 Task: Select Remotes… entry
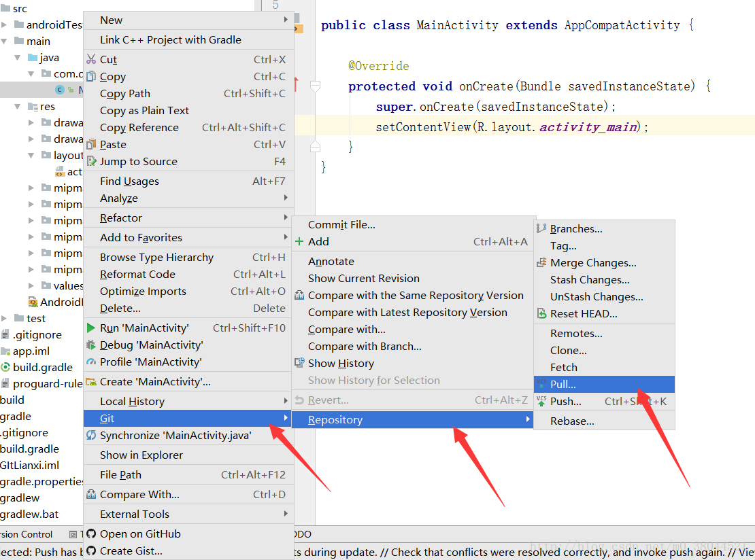tap(604, 334)
